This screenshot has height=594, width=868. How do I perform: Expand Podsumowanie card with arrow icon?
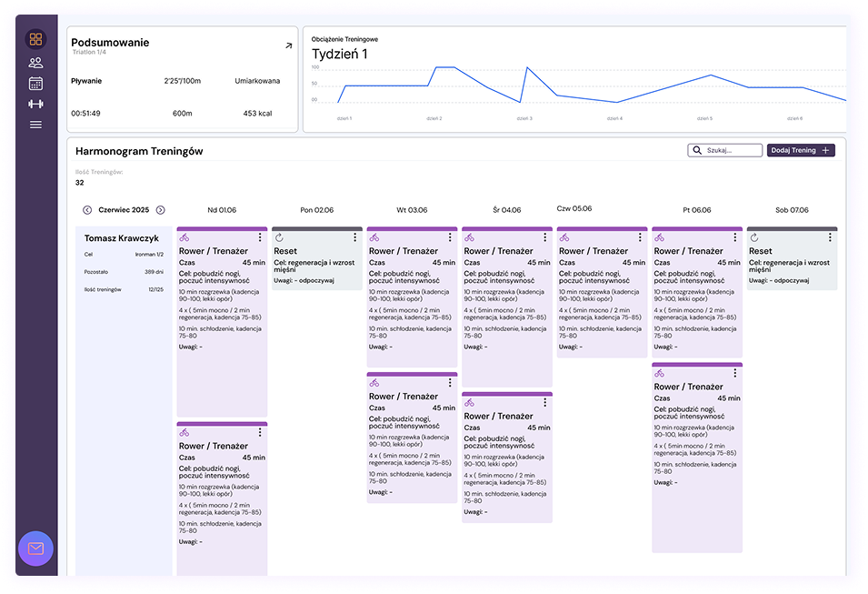click(289, 45)
